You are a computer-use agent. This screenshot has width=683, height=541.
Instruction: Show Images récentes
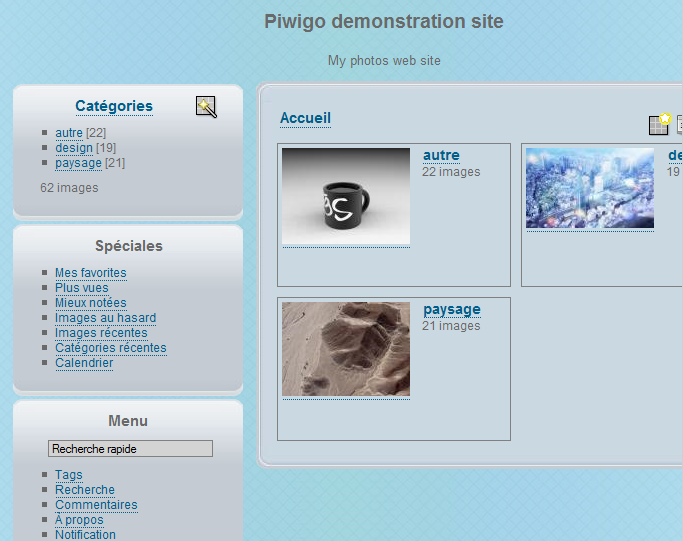(101, 333)
